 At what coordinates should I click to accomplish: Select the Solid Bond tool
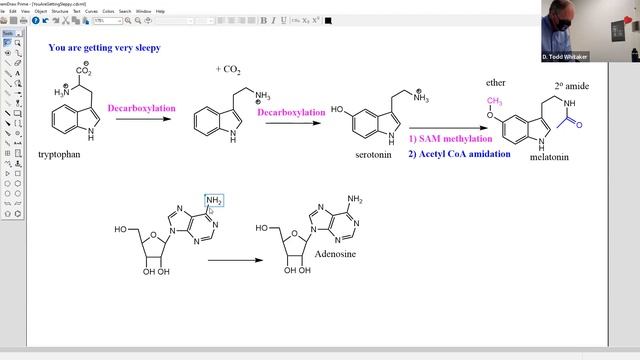7,63
